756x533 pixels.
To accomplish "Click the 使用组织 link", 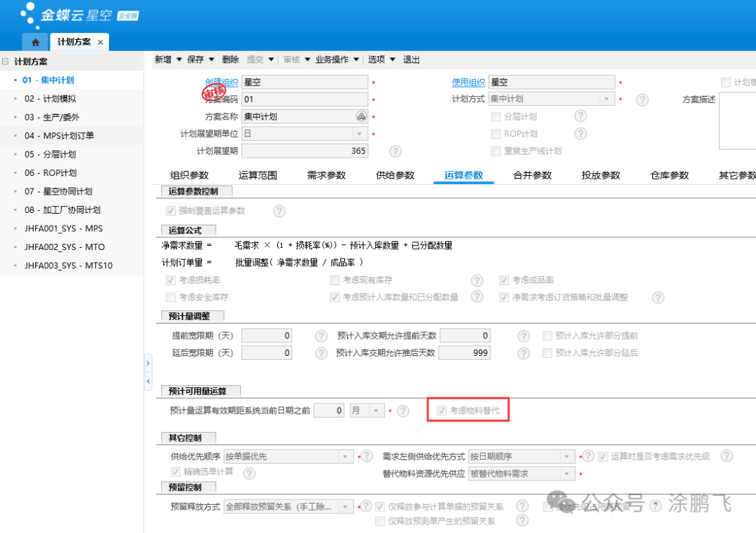I will click(x=468, y=83).
